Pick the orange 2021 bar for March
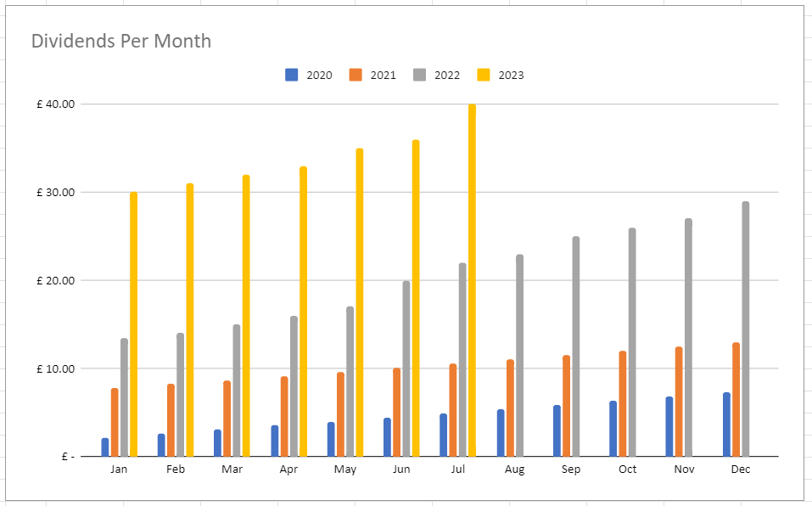Image resolution: width=812 pixels, height=506 pixels. click(x=227, y=419)
